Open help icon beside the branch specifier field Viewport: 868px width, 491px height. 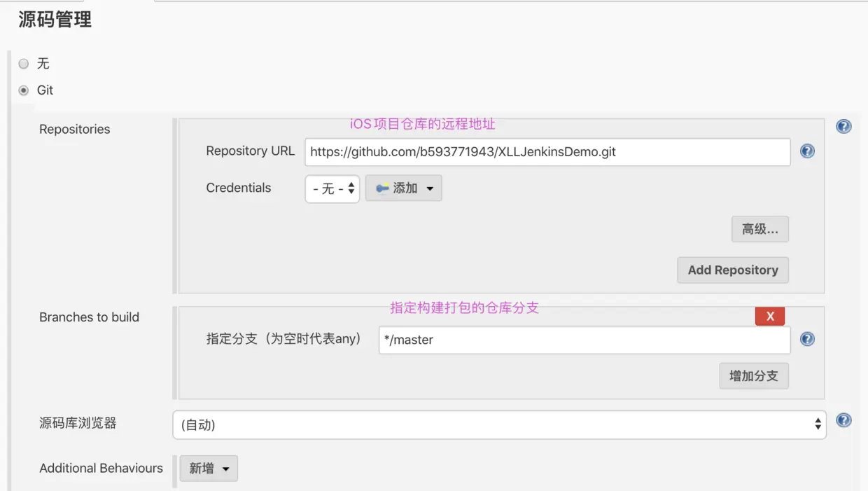(807, 339)
